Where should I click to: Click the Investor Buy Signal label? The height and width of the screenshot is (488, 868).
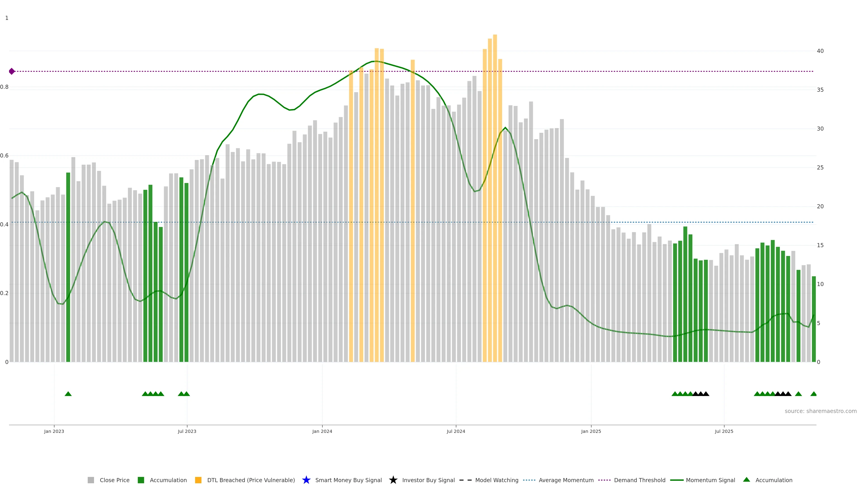click(x=428, y=480)
